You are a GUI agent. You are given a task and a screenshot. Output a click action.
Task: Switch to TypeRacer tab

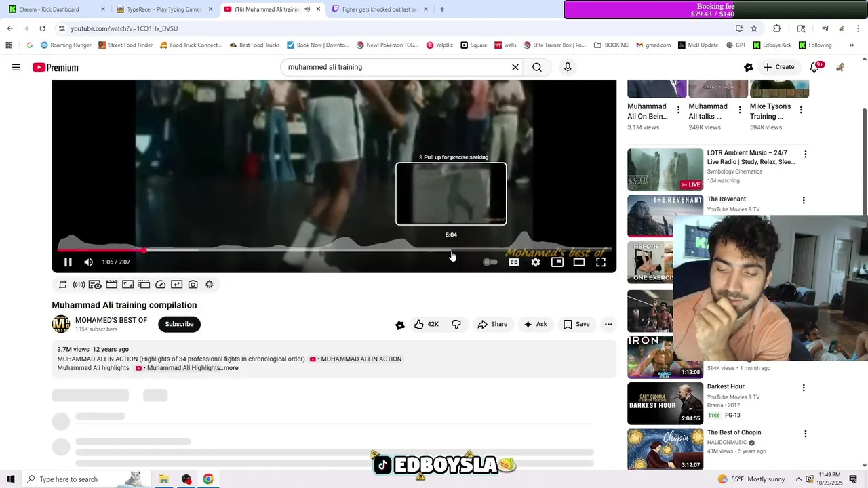click(165, 9)
